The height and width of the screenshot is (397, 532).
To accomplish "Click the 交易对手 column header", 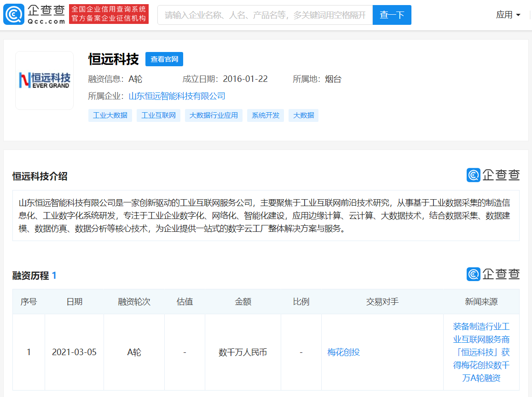I will [382, 302].
